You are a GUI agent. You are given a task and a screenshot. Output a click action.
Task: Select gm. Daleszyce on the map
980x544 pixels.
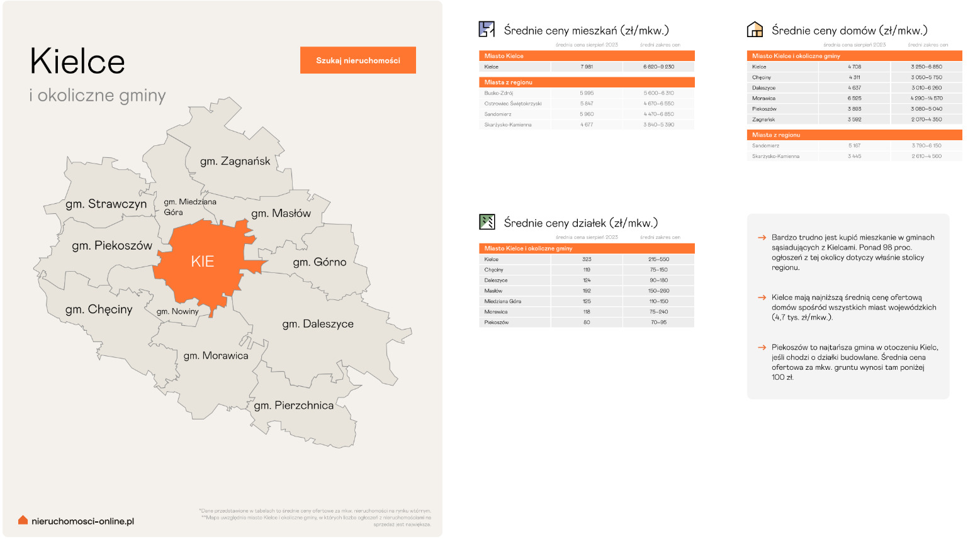tap(318, 324)
